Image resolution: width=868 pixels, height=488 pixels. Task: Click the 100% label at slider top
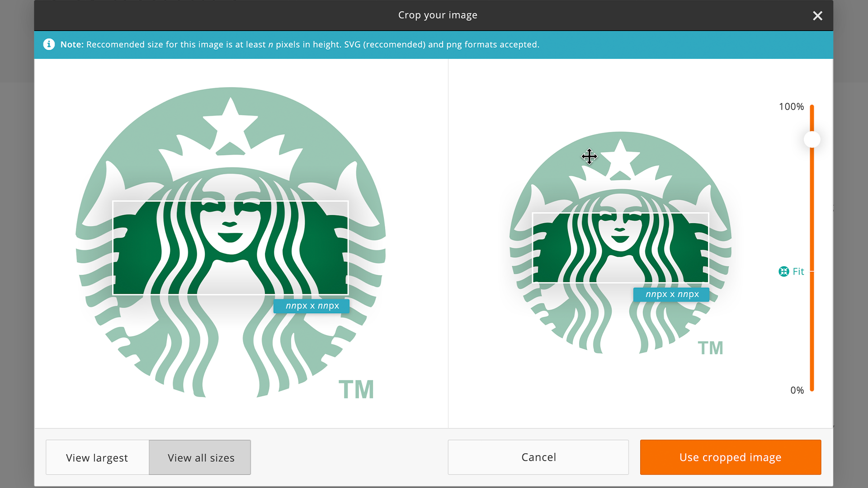[791, 107]
